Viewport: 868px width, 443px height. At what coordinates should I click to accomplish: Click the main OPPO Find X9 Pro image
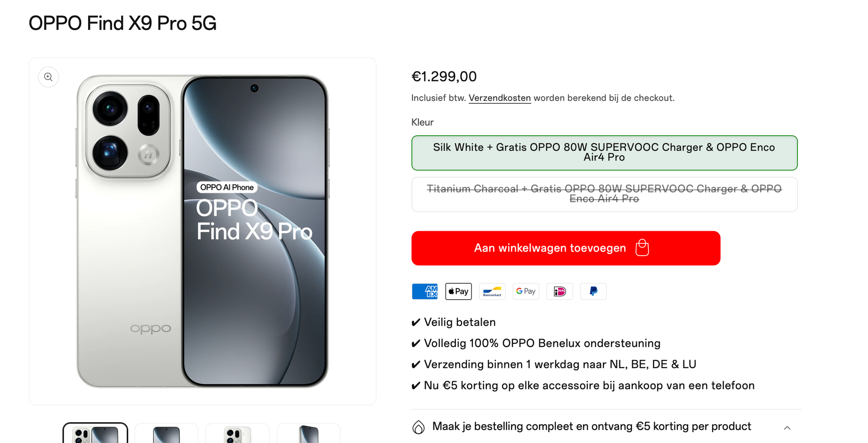(203, 231)
